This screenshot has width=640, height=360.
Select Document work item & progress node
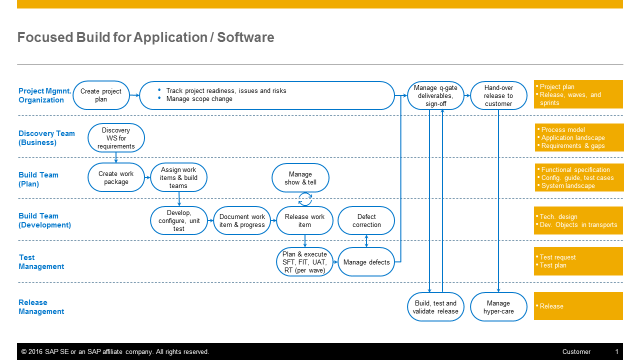click(x=242, y=220)
